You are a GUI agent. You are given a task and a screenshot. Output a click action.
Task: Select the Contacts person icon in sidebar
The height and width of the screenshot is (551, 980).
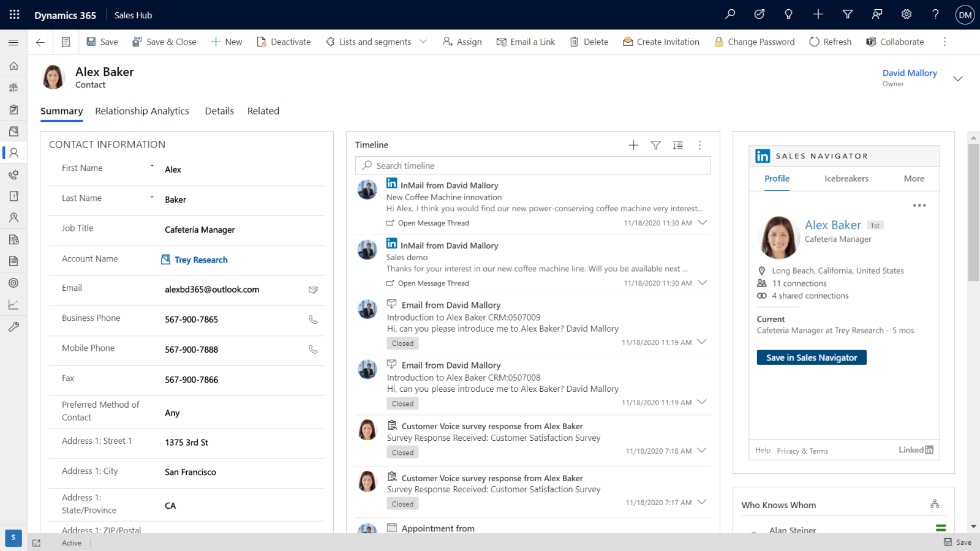[13, 152]
